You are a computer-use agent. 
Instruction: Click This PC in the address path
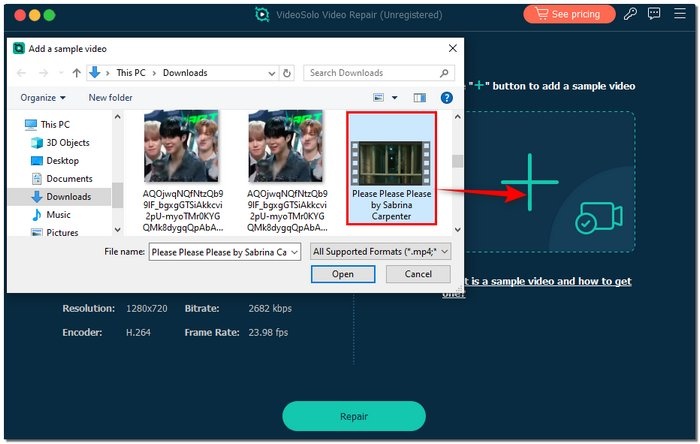pyautogui.click(x=131, y=73)
